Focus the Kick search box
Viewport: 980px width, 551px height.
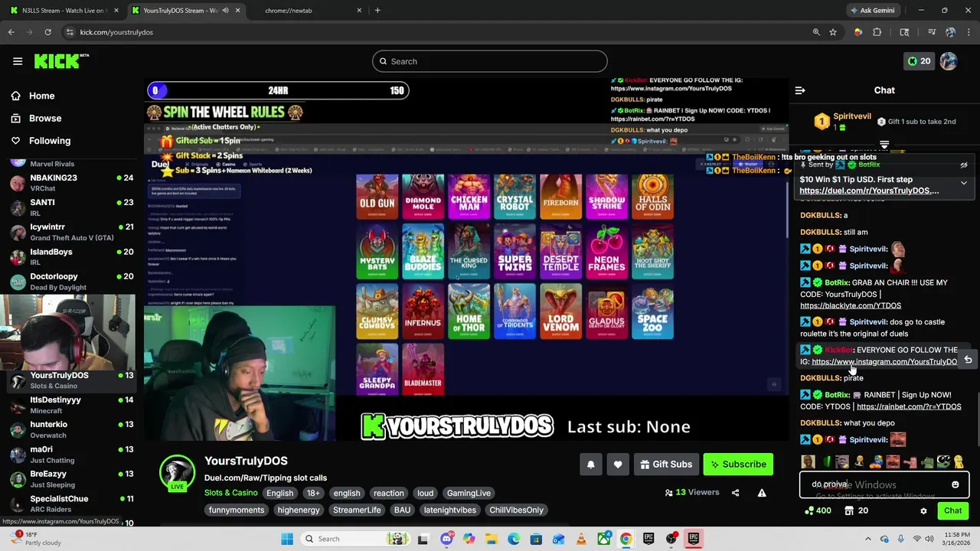pos(490,61)
